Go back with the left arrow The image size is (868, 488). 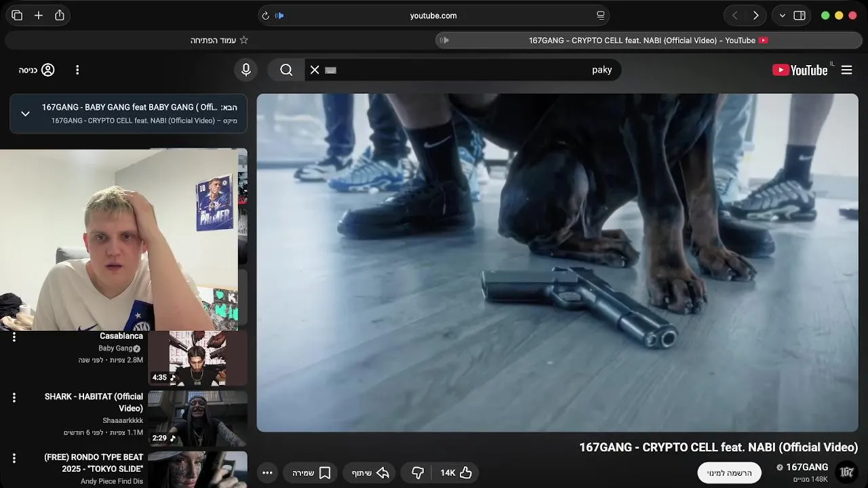tap(734, 16)
